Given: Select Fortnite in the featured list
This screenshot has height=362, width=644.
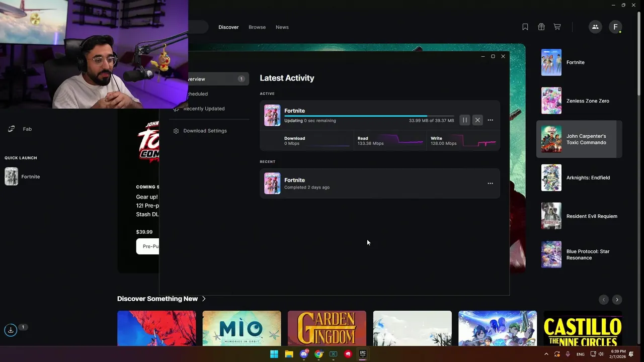Looking at the screenshot, I should pos(579,62).
